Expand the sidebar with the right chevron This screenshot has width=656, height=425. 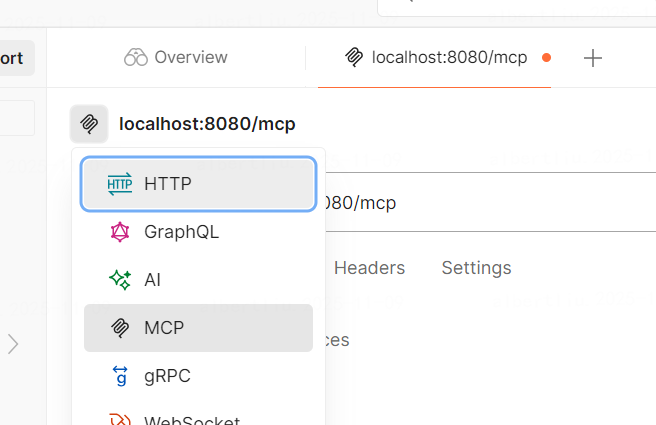tap(13, 344)
